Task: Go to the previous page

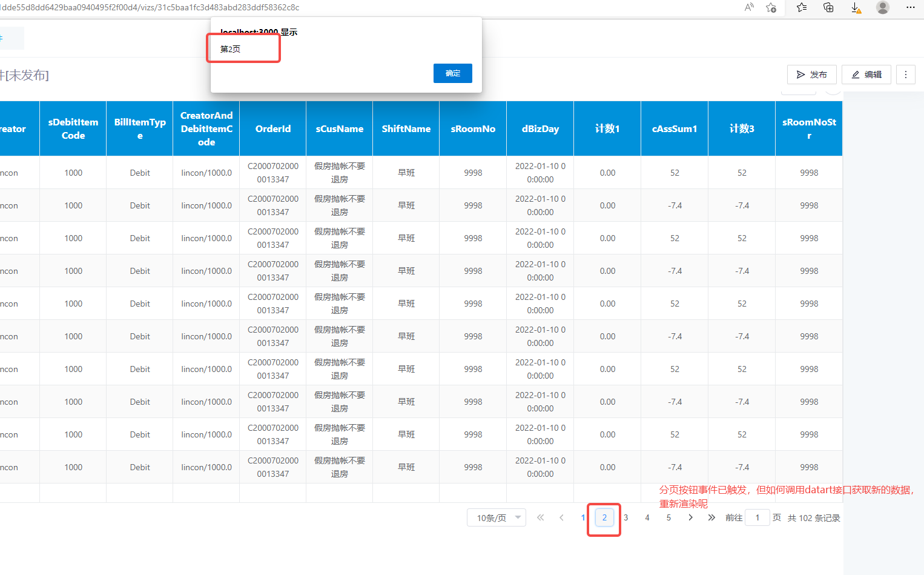Action: point(562,517)
